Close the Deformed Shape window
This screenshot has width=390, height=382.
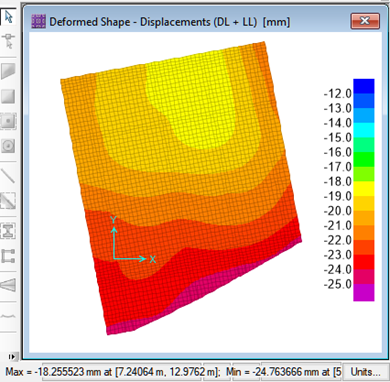coord(365,21)
